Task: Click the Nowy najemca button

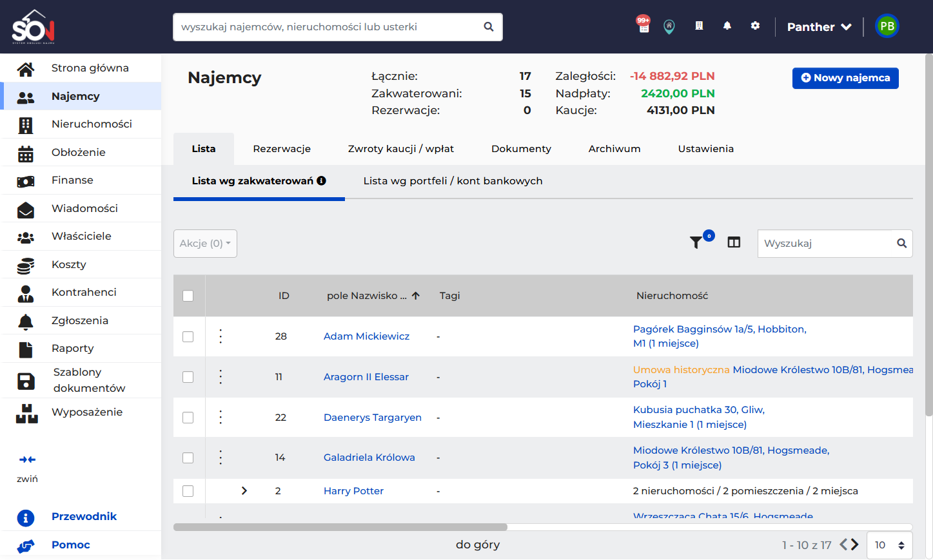Action: [x=845, y=78]
